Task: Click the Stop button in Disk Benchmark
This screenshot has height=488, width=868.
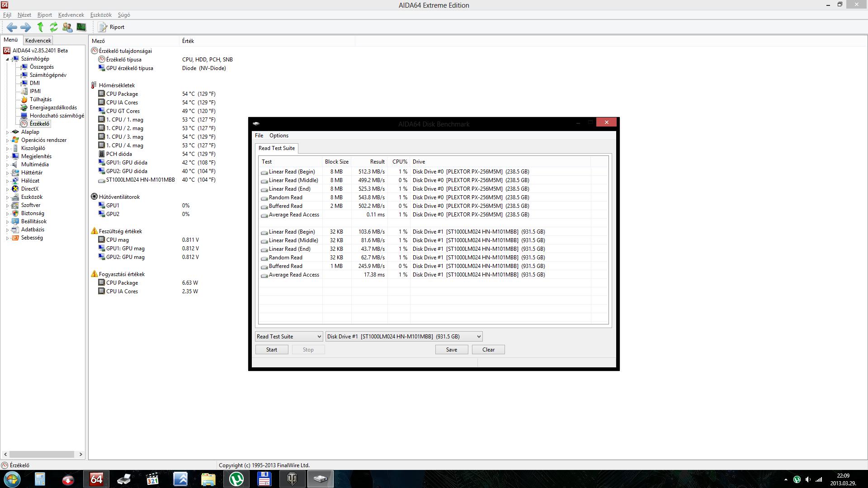Action: click(x=308, y=350)
